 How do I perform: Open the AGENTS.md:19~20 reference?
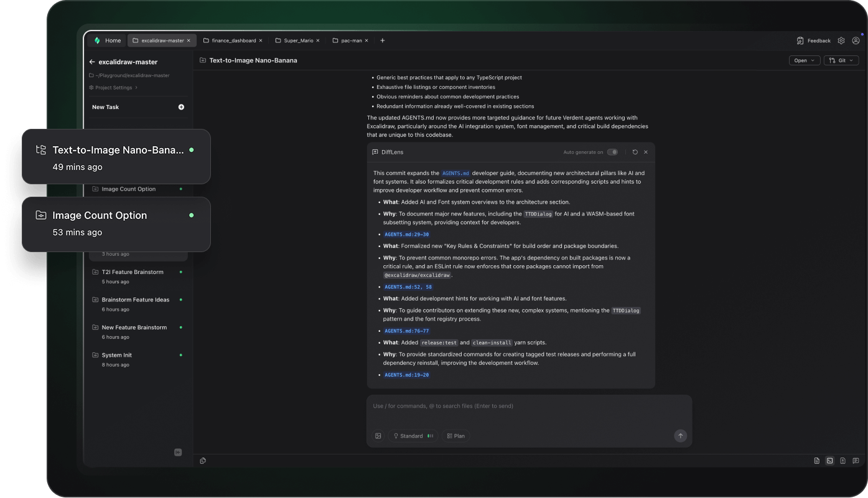click(407, 375)
